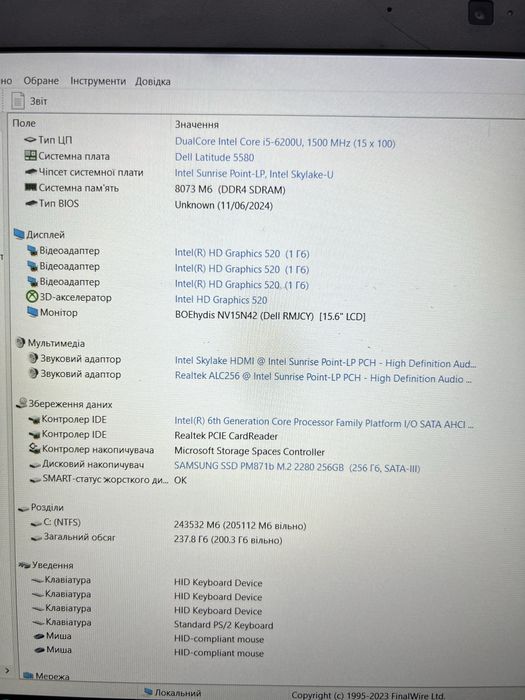
Task: Click the Copyright FinalWire Ltd. status text
Action: tap(368, 695)
